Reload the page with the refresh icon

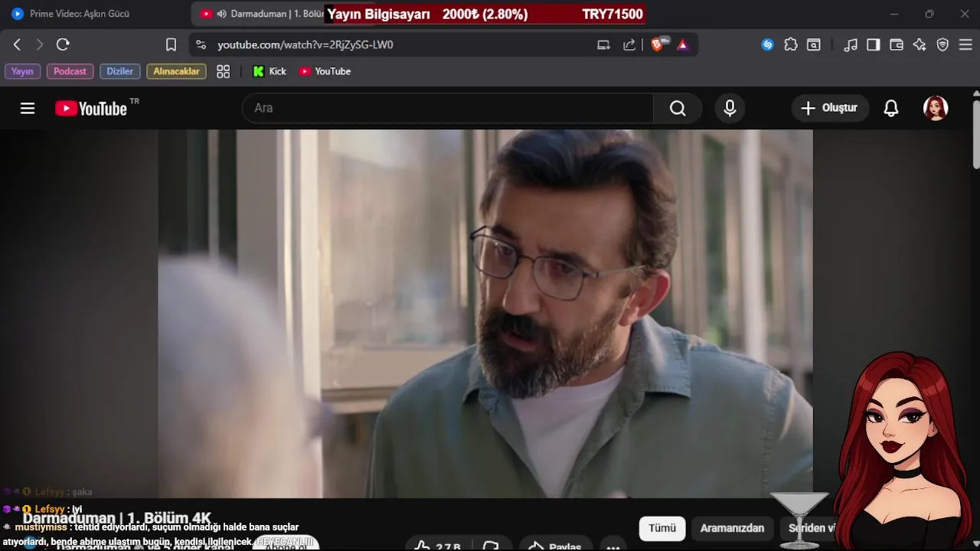pos(63,44)
